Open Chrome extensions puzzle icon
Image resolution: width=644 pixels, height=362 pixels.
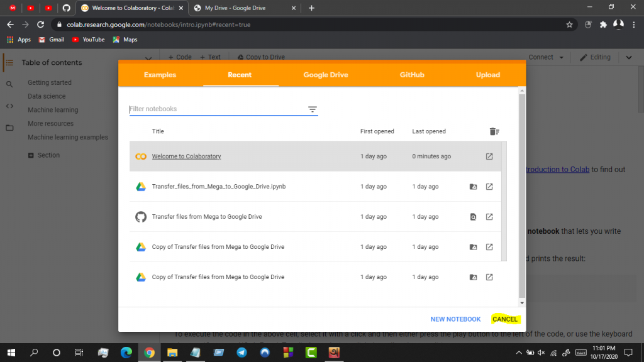(x=603, y=25)
